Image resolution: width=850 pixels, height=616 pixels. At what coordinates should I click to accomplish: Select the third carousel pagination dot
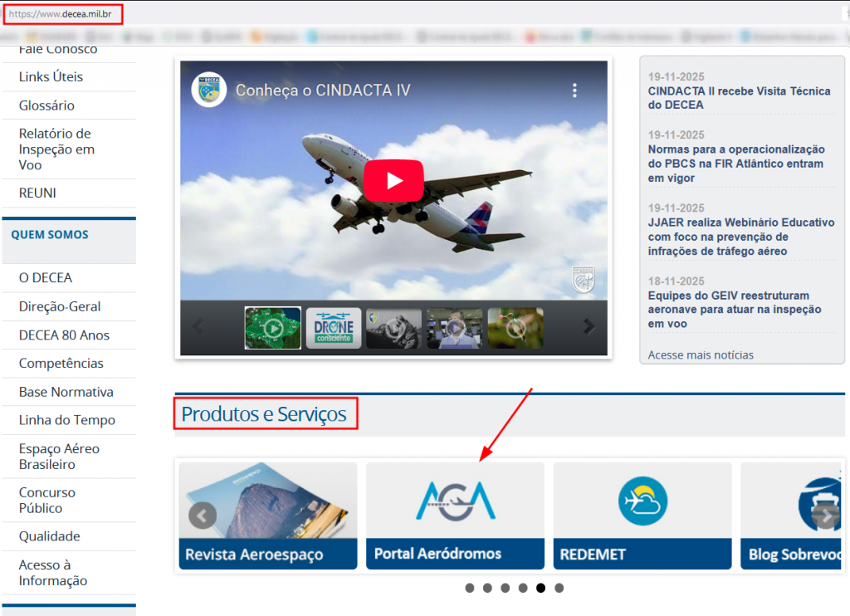(506, 588)
